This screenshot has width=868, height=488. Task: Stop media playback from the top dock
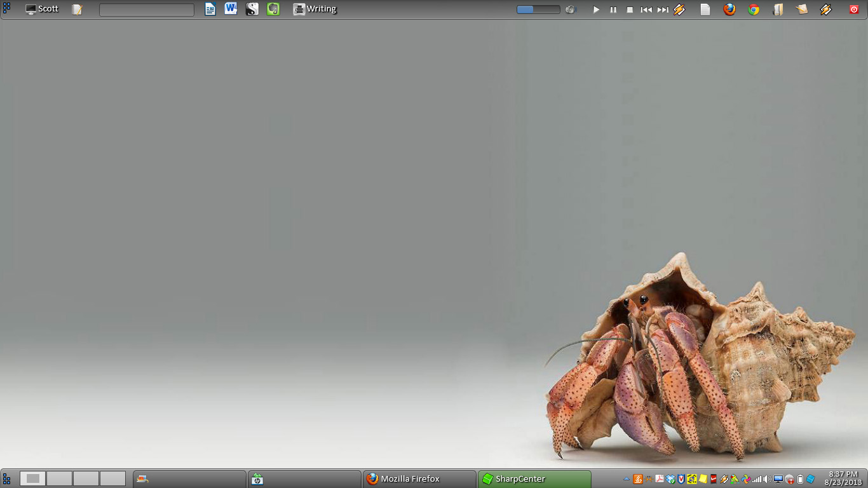[629, 10]
